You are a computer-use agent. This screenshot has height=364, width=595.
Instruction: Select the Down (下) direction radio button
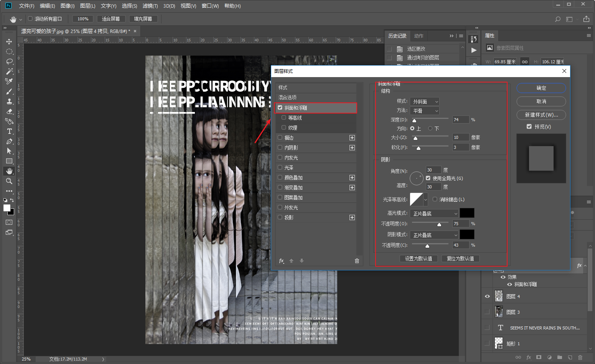pos(430,128)
